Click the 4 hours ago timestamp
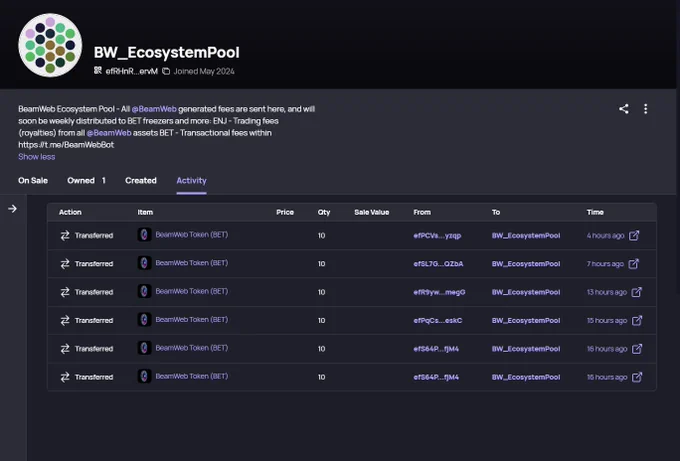Screen dimensions: 680x461 pos(605,235)
